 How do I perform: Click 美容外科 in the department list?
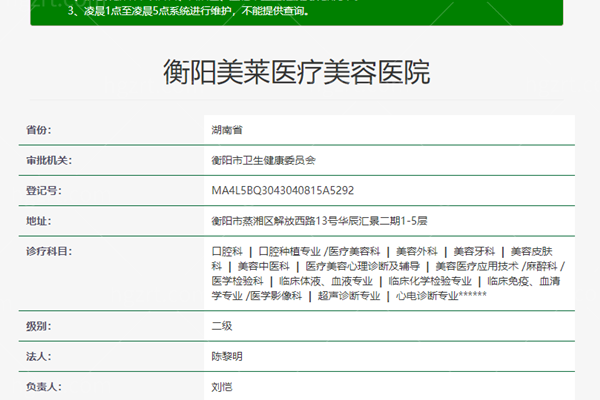coord(415,251)
